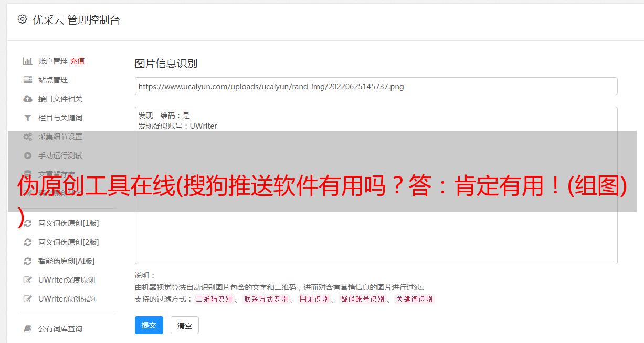Click the 二维码识别 tag

pyautogui.click(x=214, y=299)
